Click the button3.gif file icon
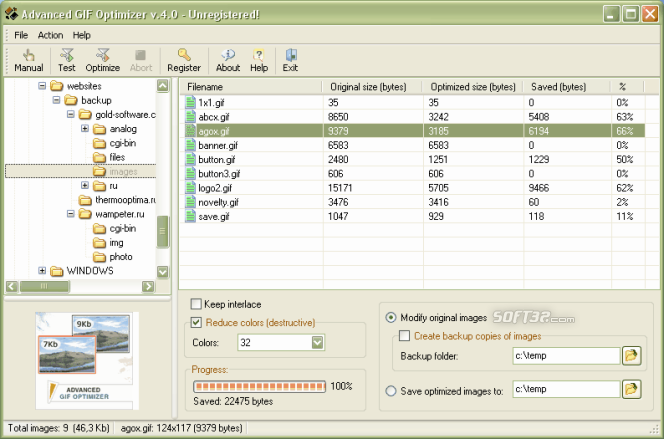664x439 pixels. click(x=190, y=174)
